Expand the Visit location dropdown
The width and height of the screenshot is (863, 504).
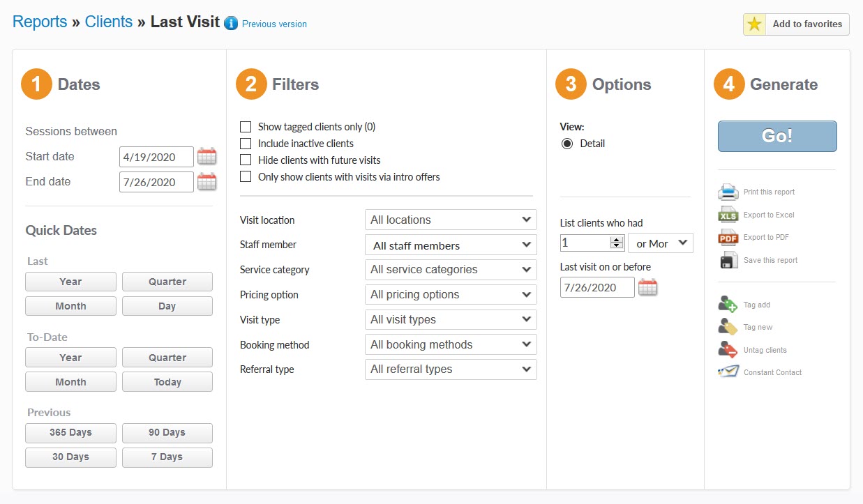pos(451,220)
